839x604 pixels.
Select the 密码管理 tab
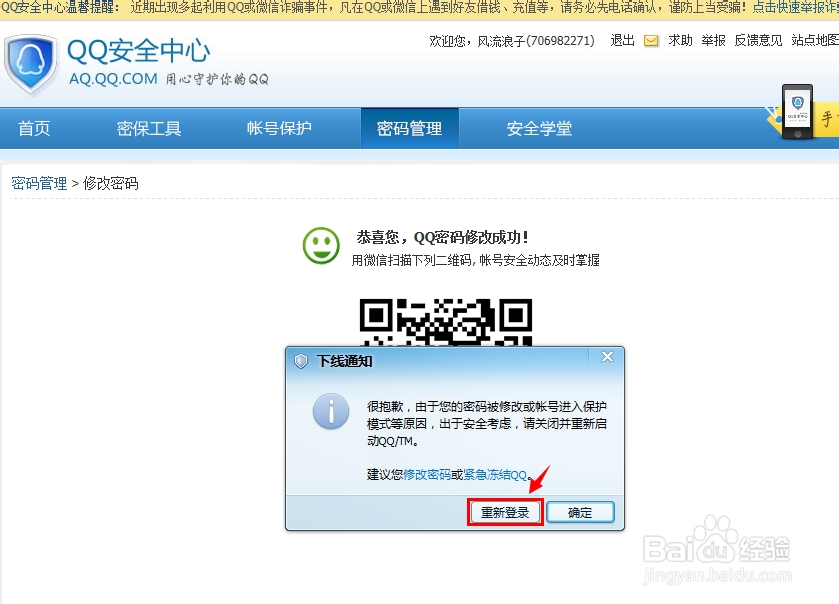pos(409,128)
